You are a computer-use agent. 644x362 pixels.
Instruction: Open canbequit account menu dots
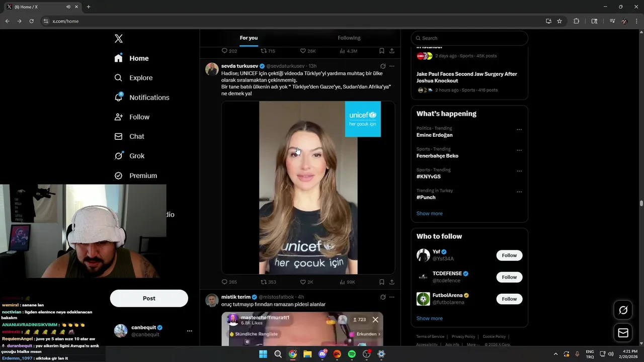pos(190,331)
